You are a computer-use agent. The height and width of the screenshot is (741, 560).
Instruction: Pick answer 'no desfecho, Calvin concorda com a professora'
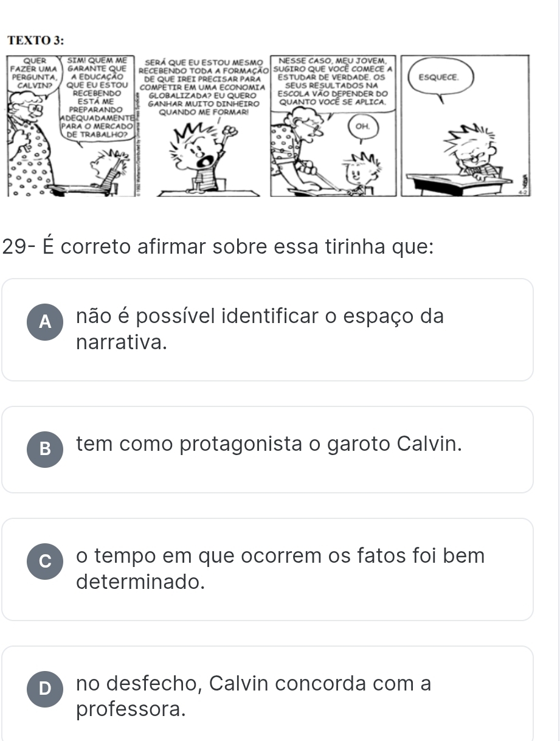[x=254, y=696]
